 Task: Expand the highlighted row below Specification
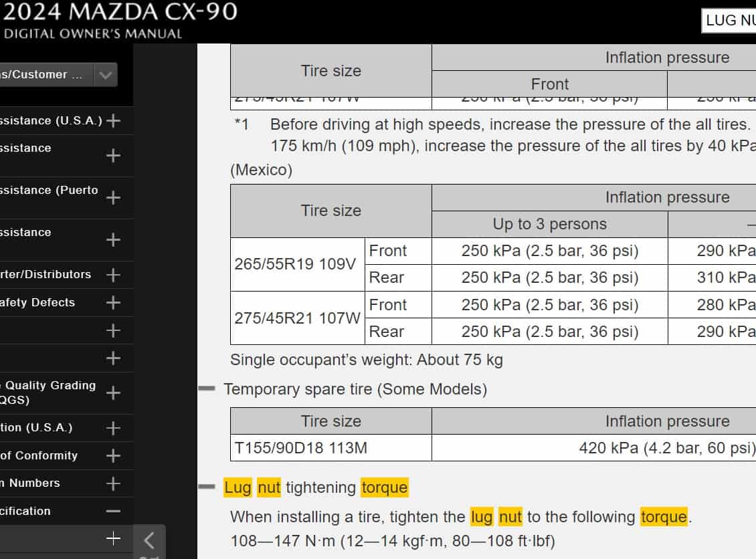pos(113,538)
